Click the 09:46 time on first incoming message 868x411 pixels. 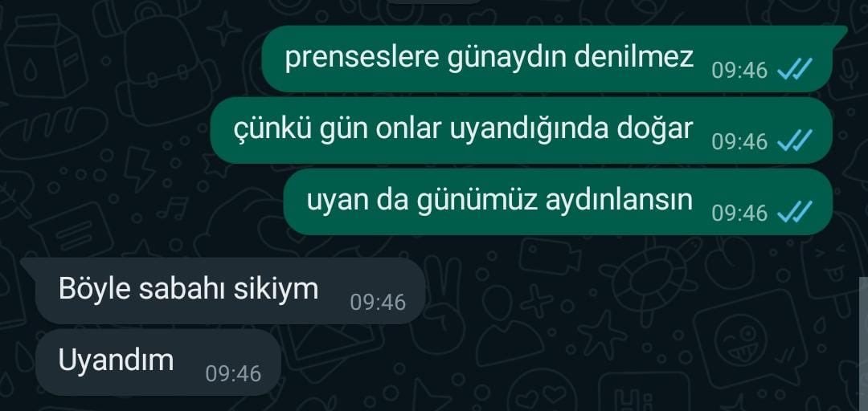(378, 302)
